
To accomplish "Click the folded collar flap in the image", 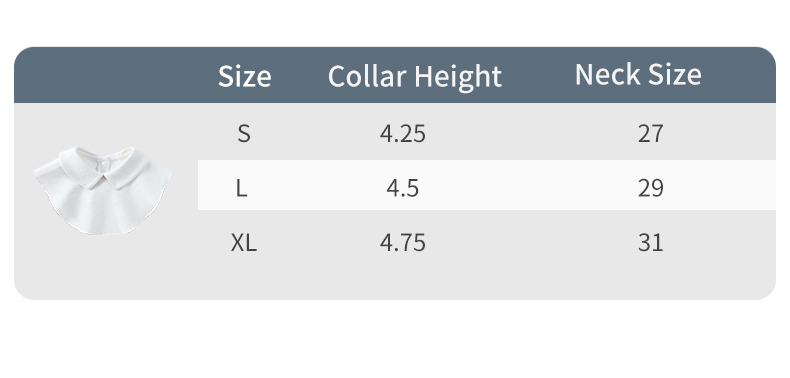I will click(x=104, y=167).
